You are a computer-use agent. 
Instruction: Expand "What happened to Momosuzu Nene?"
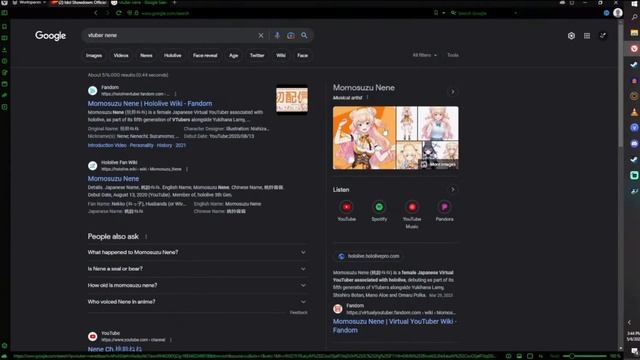(198, 252)
